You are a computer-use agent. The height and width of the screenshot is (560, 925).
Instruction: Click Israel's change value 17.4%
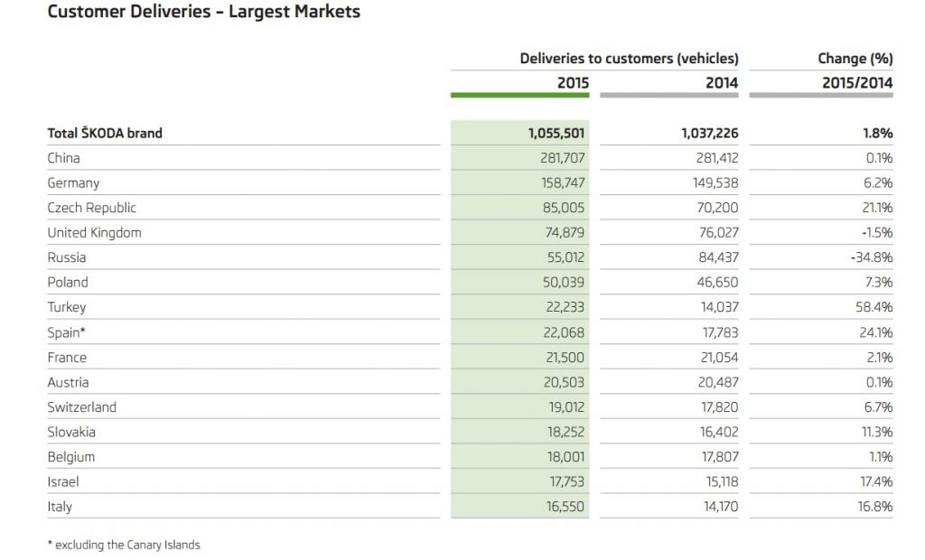point(876,481)
